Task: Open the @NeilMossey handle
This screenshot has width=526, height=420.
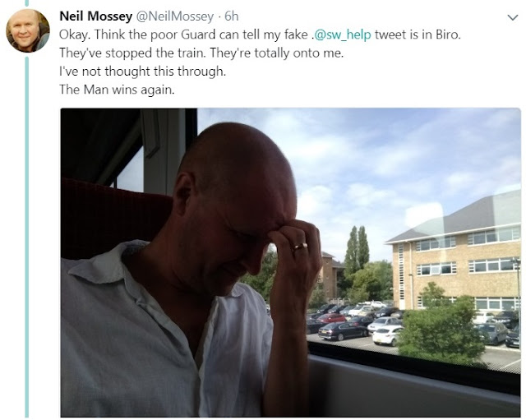Action: [x=174, y=16]
